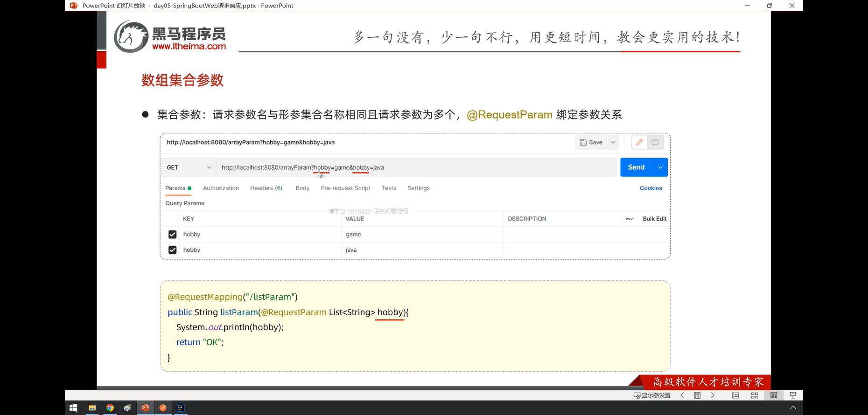Start the slide show view
This screenshot has width=868, height=415.
click(x=793, y=395)
